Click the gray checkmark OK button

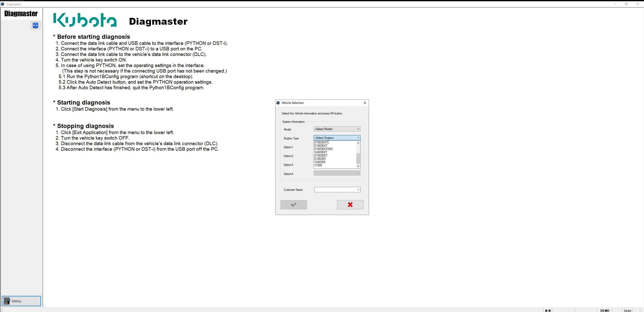tap(293, 205)
